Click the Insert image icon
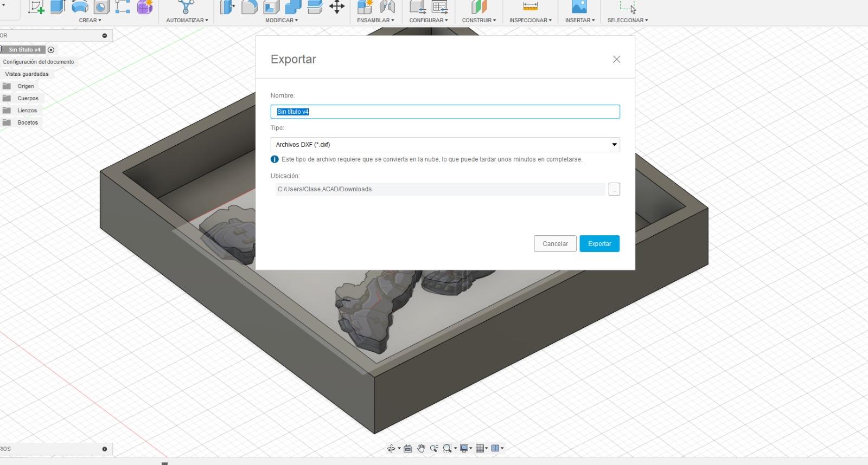The image size is (868, 465). [x=579, y=7]
